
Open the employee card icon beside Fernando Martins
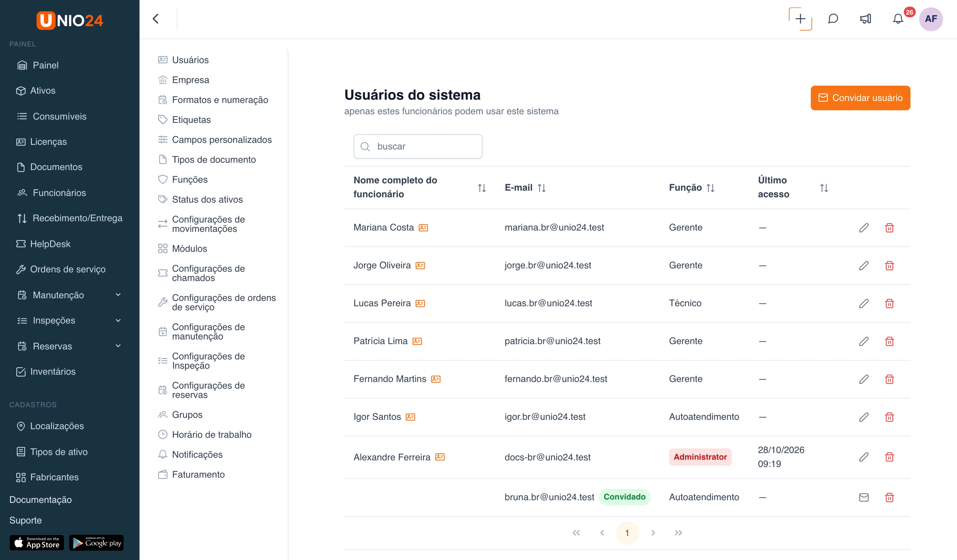pos(436,379)
